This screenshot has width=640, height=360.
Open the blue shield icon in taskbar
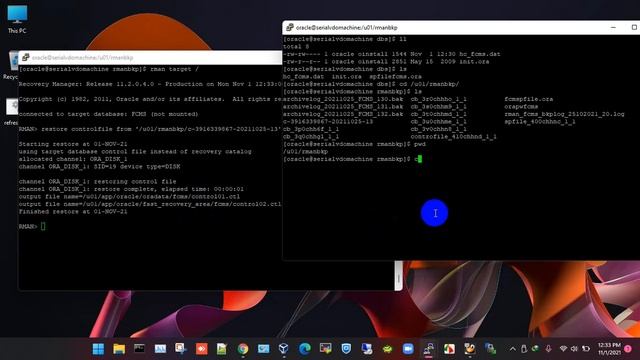tap(346, 349)
